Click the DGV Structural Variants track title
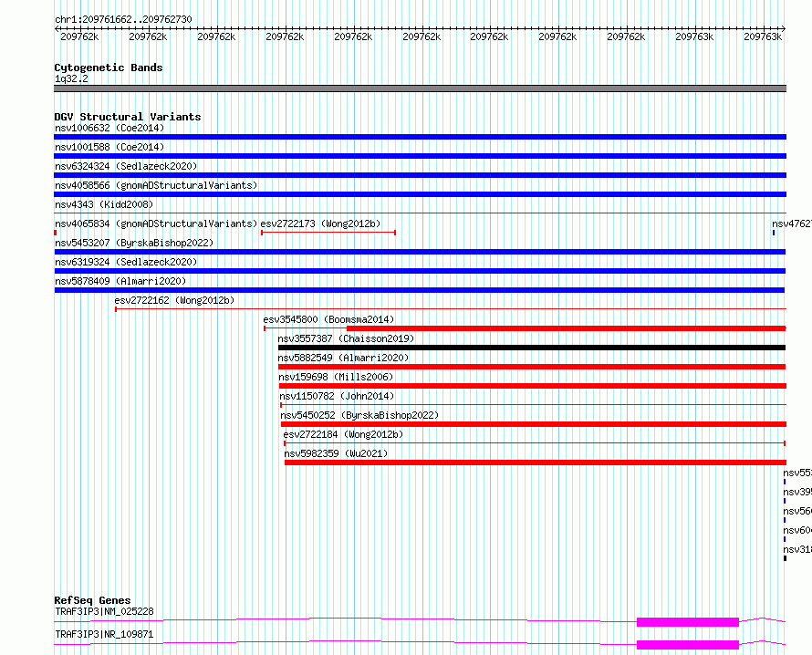 (x=128, y=117)
